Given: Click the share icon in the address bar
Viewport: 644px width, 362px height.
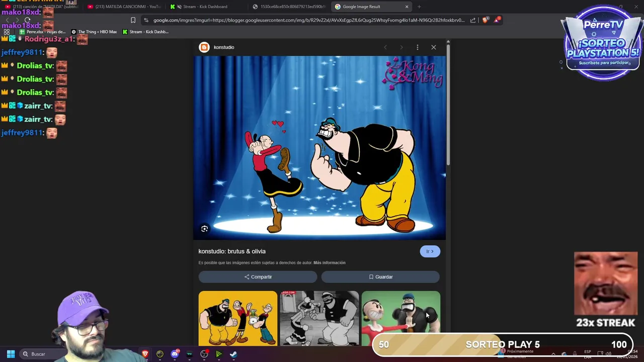Looking at the screenshot, I should click(x=473, y=20).
